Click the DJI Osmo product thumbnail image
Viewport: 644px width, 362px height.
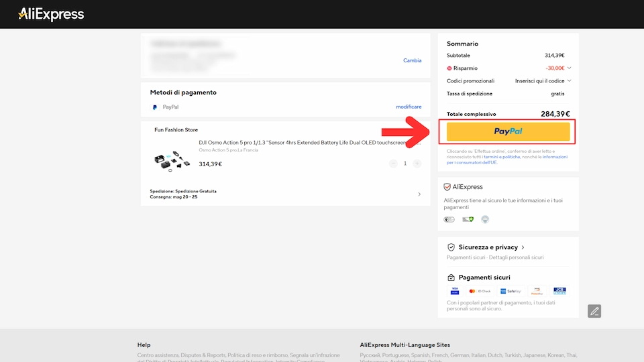(x=172, y=161)
